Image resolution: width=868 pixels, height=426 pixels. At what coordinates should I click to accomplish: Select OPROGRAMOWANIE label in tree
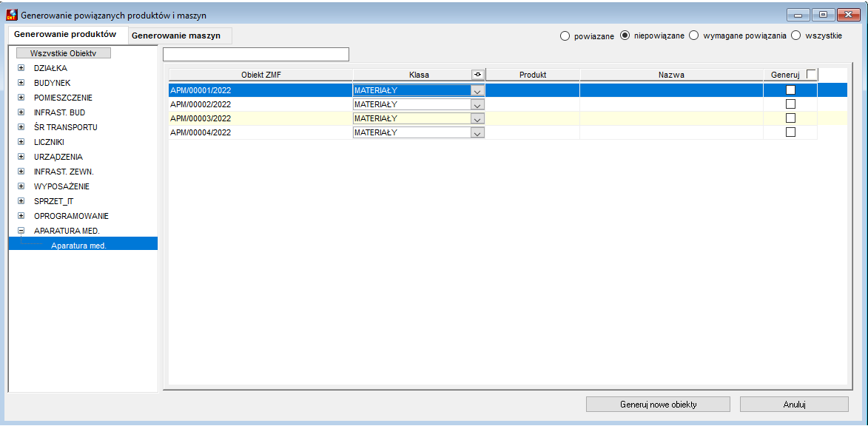72,216
